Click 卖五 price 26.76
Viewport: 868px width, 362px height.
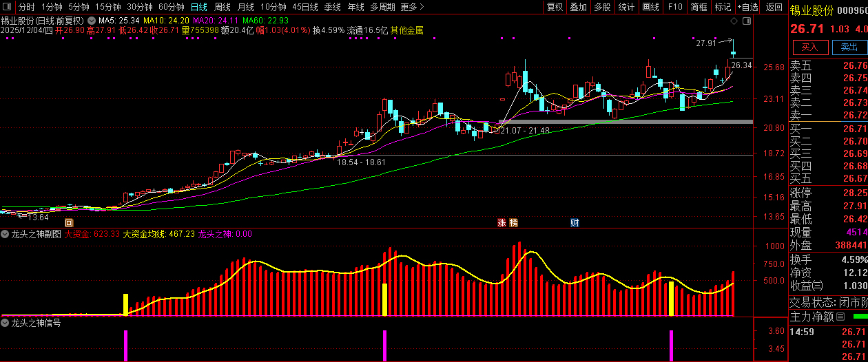click(x=854, y=65)
